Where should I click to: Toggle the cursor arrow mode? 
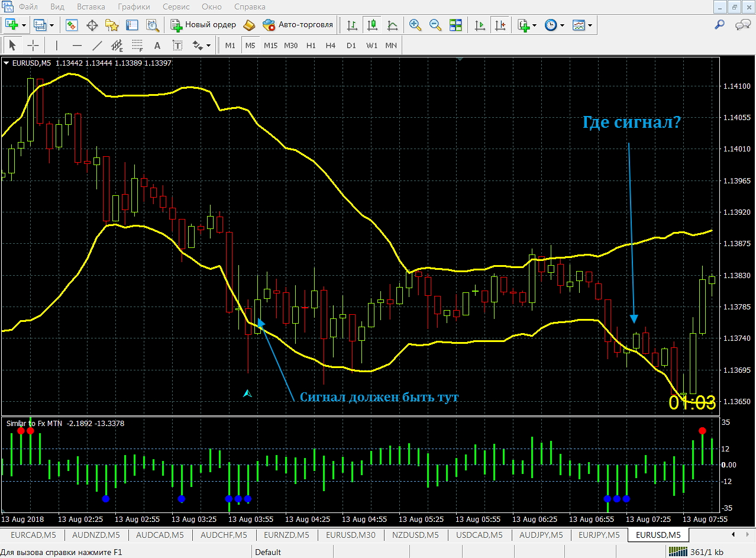[13, 45]
